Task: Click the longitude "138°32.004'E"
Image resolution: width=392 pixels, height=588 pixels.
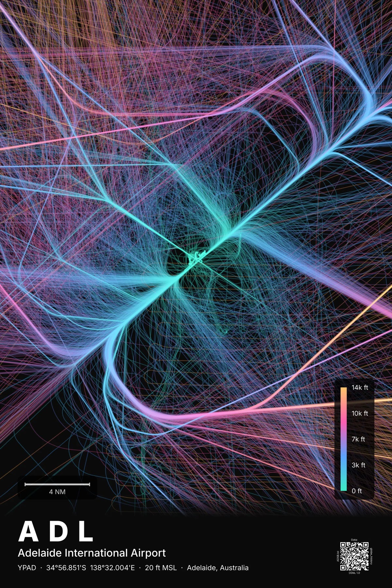Action: (x=112, y=568)
